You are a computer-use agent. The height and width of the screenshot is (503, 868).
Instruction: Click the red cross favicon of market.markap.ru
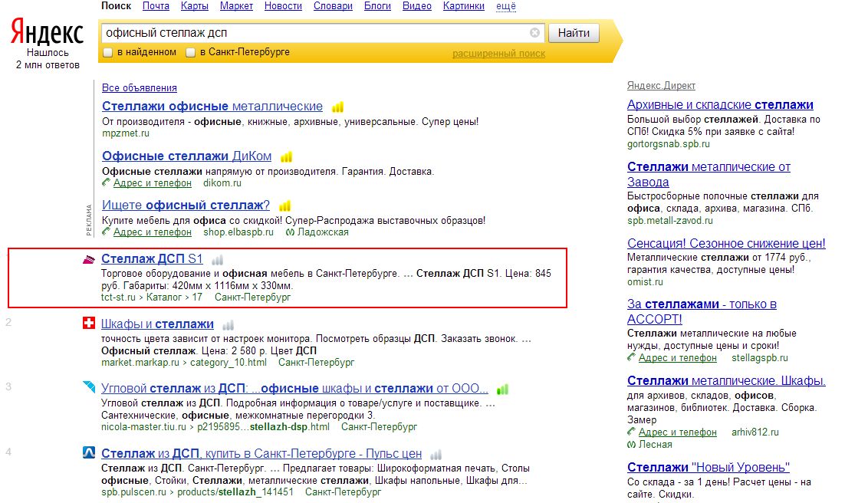[89, 323]
